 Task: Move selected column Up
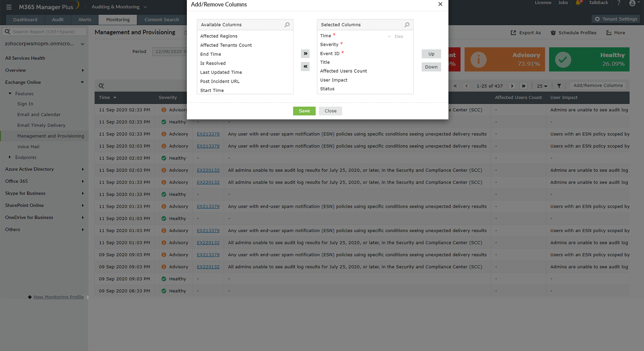pyautogui.click(x=431, y=54)
